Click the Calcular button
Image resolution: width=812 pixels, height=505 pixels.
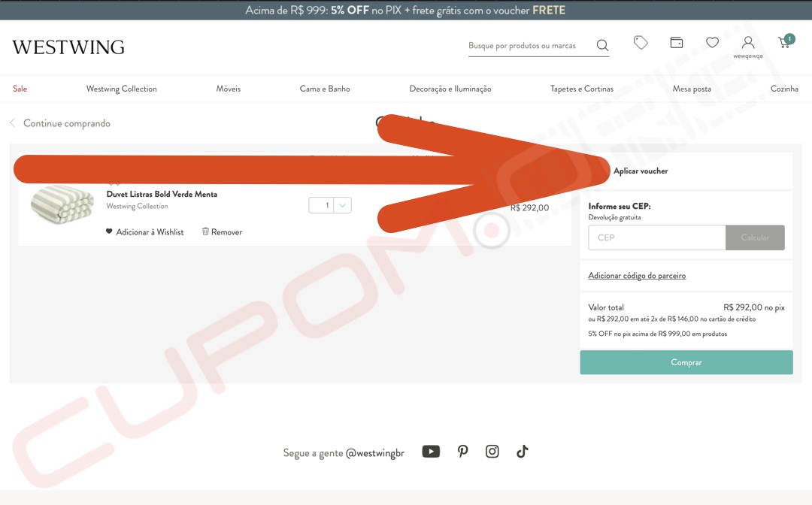coord(755,237)
